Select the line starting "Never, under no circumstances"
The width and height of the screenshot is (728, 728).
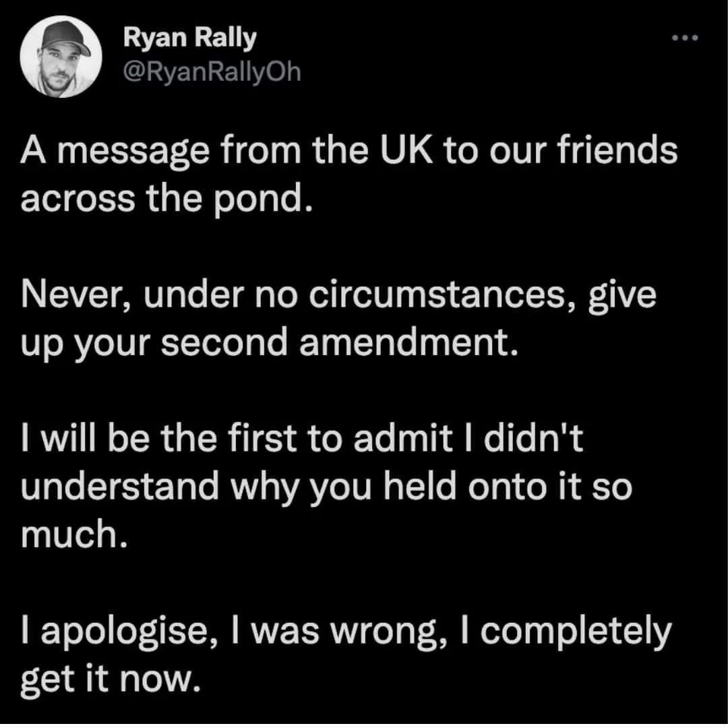pos(338,297)
